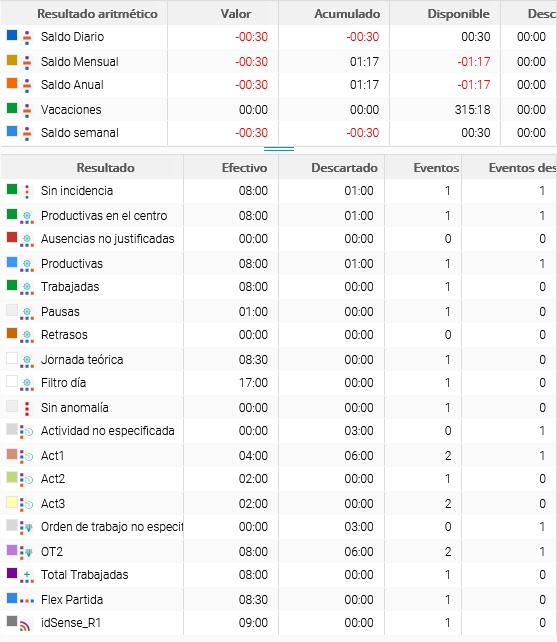Click the orange Saldo Anual color swatch
This screenshot has height=642, width=557.
(12, 83)
